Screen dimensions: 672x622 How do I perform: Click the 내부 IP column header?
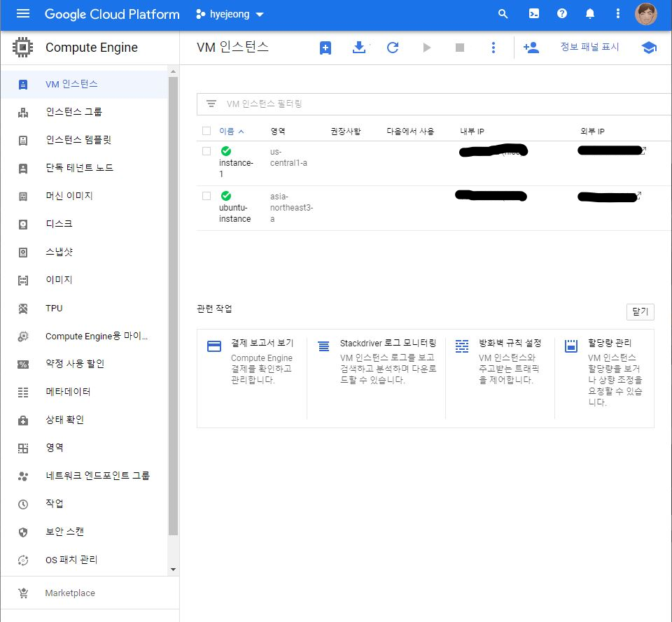pyautogui.click(x=472, y=131)
